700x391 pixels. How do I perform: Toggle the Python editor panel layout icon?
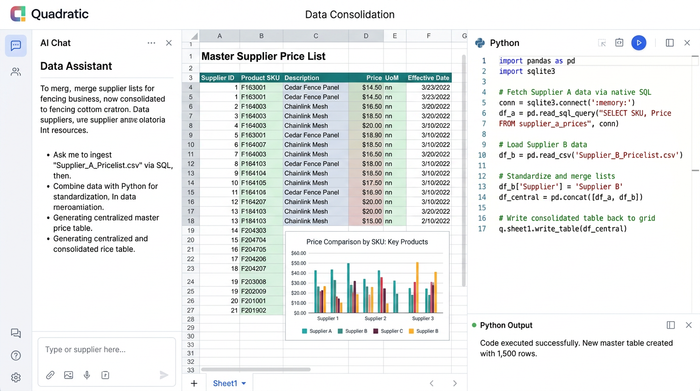pyautogui.click(x=670, y=43)
